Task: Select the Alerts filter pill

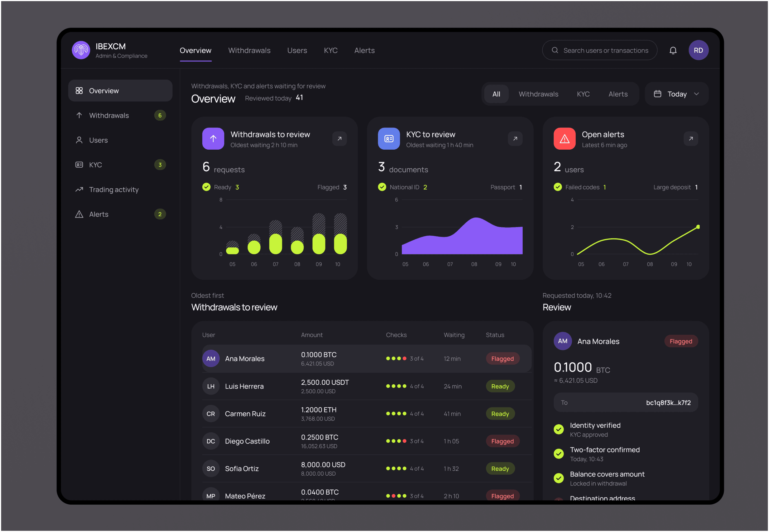Action: coord(618,94)
